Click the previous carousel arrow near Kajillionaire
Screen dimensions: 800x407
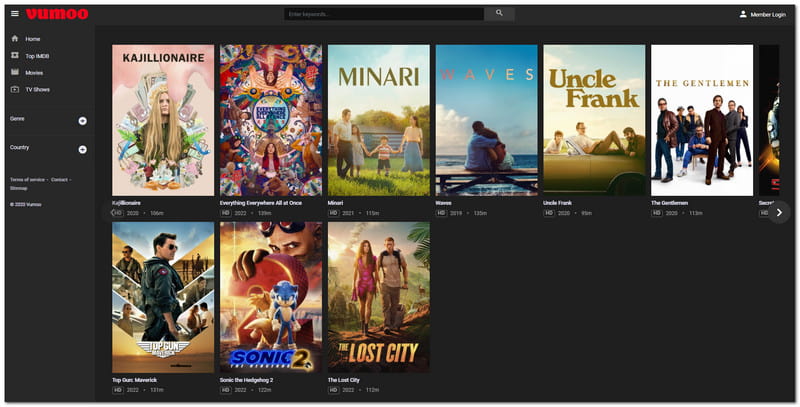[x=113, y=213]
